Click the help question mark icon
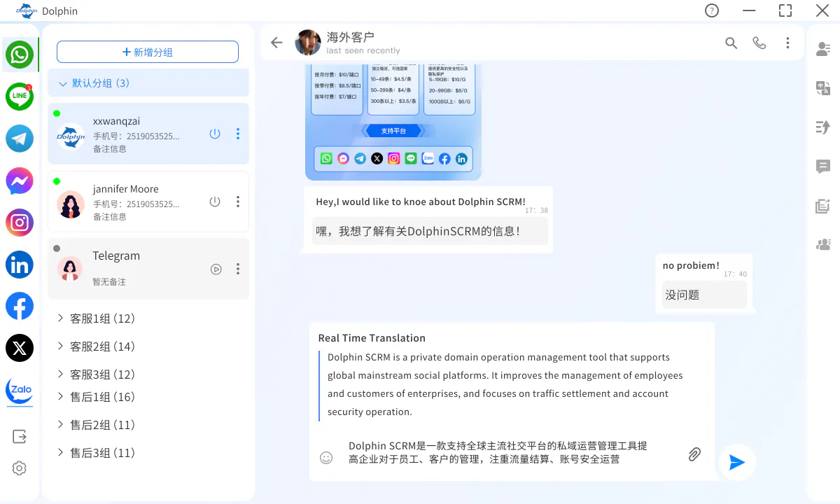The width and height of the screenshot is (840, 504). (712, 10)
